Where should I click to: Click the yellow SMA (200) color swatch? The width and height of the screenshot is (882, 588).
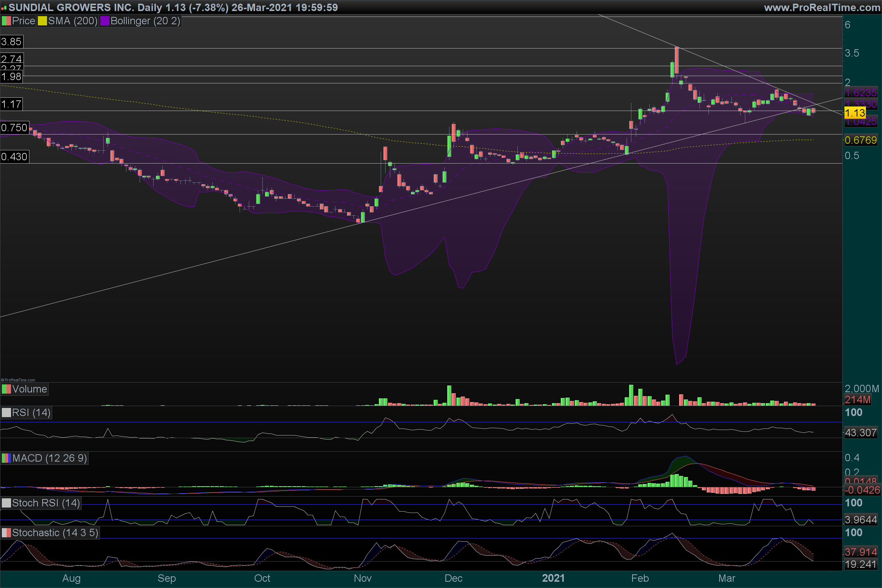42,21
